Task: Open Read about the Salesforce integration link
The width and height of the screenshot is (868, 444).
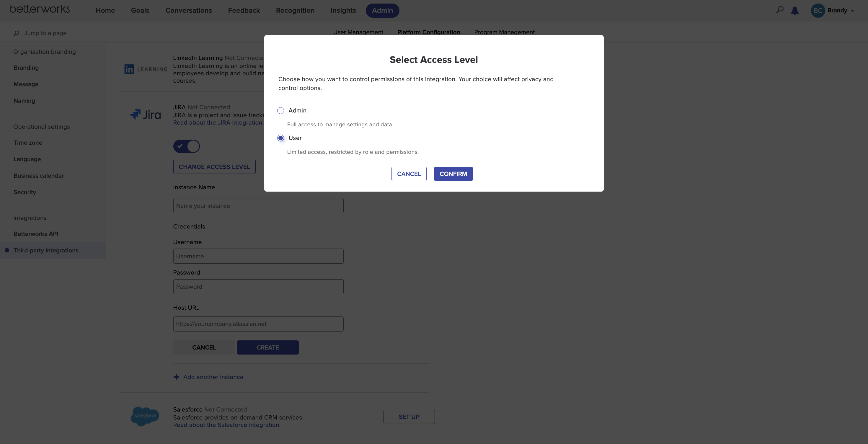Action: [227, 425]
